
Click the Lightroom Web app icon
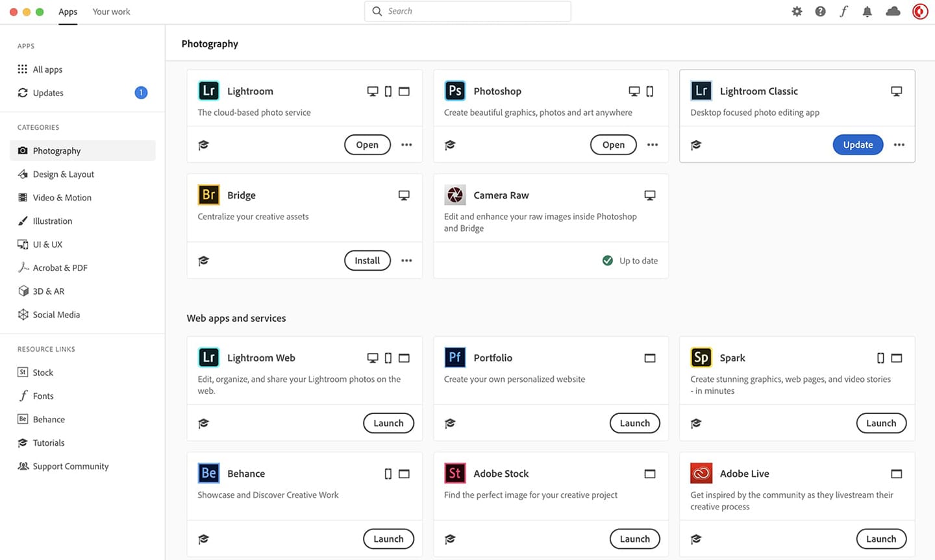(208, 358)
